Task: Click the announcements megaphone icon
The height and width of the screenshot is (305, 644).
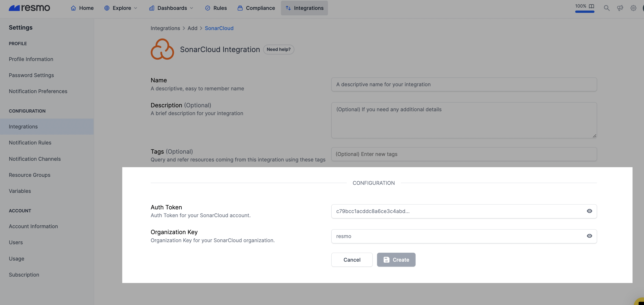Action: (620, 8)
